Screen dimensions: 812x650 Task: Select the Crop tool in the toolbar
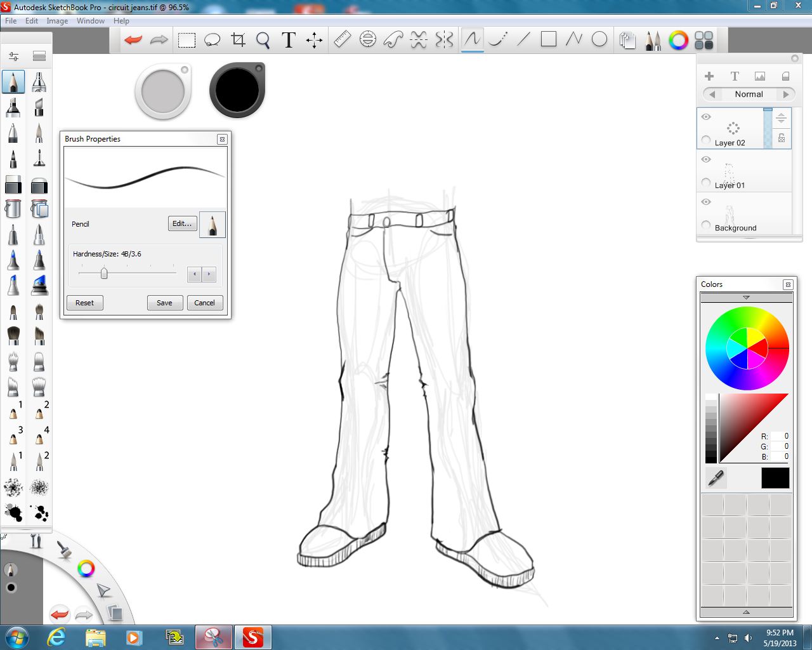coord(238,39)
